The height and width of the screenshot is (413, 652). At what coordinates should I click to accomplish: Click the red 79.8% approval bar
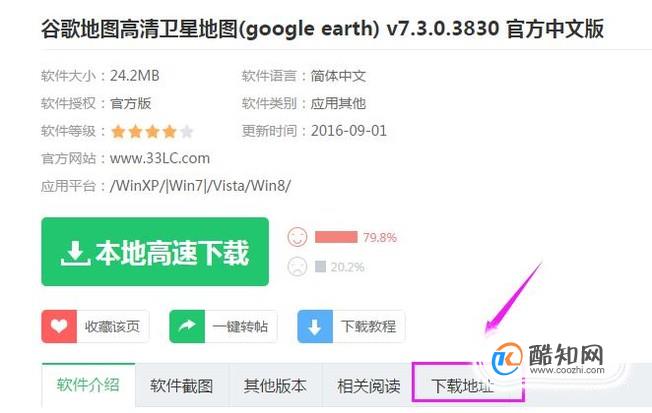click(x=336, y=237)
